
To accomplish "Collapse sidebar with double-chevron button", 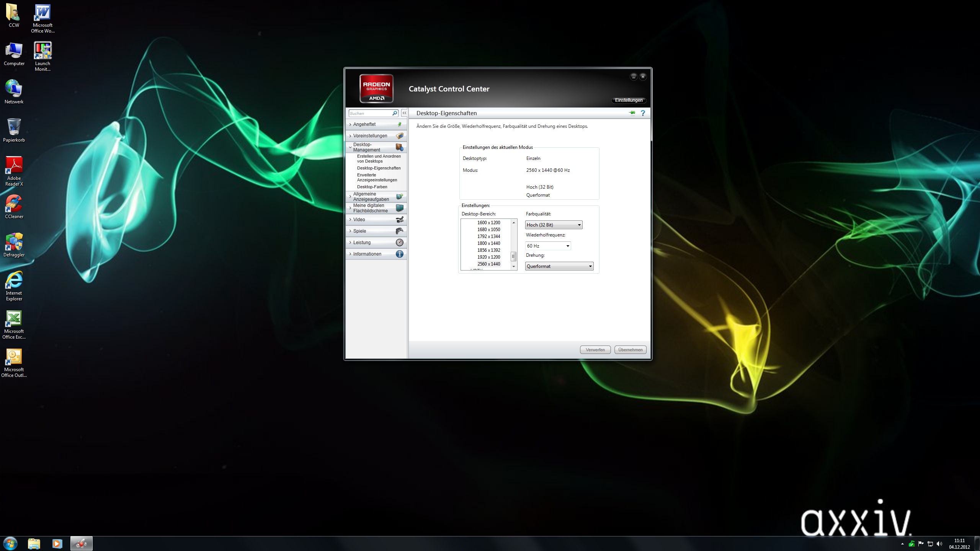I will 404,113.
